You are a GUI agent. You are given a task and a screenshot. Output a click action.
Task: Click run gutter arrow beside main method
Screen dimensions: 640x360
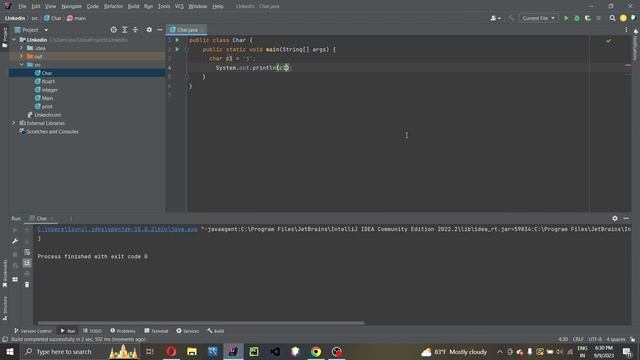tap(177, 49)
